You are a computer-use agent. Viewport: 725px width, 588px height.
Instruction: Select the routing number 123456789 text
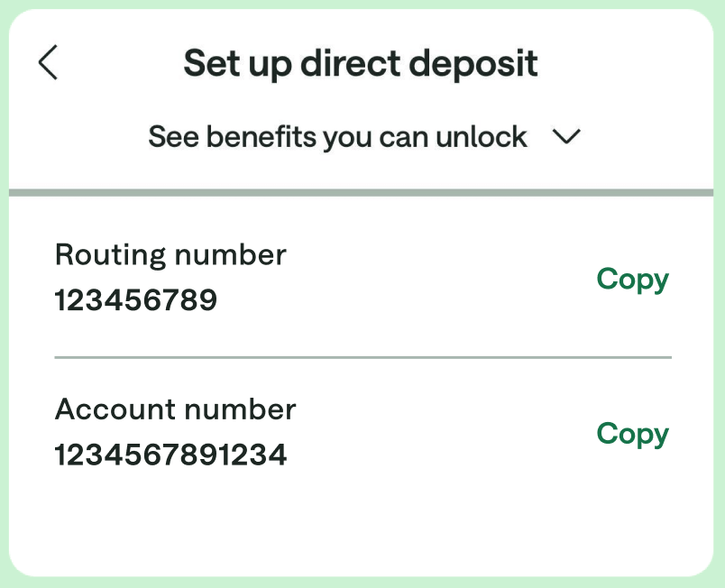136,299
